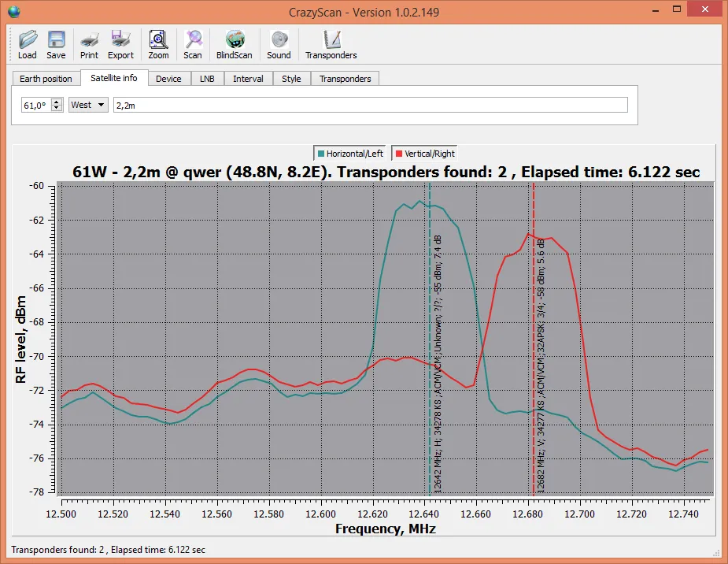Toggle the Sound option
The image size is (728, 564).
pos(279,44)
